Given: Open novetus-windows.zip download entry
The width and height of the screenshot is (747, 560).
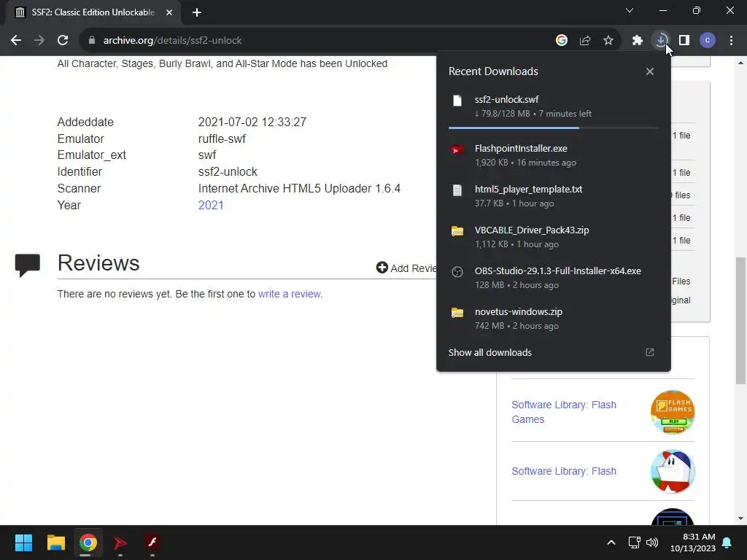Looking at the screenshot, I should pos(554,319).
